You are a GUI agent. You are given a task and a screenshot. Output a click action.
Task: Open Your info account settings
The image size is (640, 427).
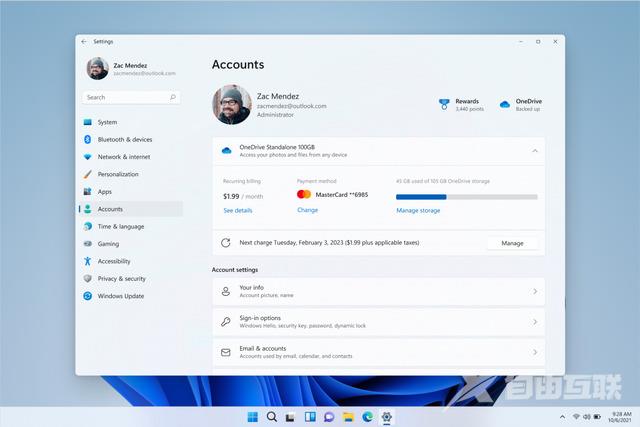(378, 291)
